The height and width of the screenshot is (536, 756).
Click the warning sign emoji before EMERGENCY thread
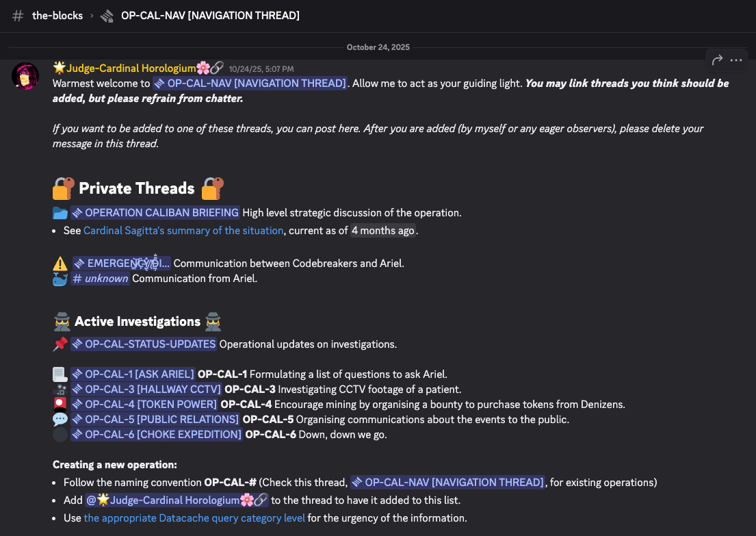click(60, 264)
